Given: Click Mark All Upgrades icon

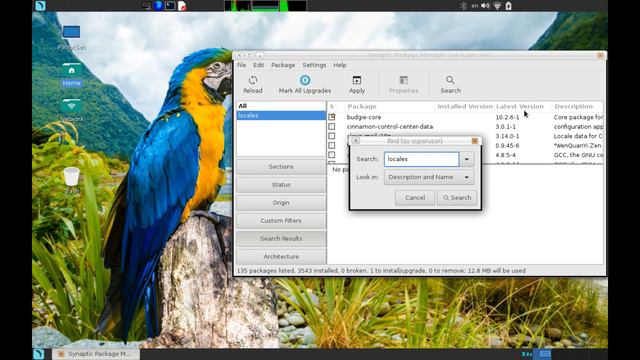Looking at the screenshot, I should [305, 80].
